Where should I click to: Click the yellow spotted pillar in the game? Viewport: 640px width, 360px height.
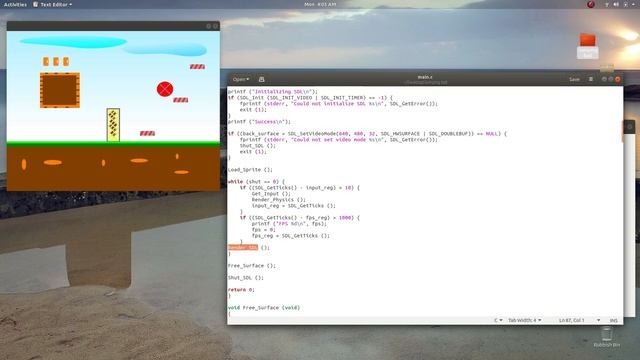pos(113,125)
